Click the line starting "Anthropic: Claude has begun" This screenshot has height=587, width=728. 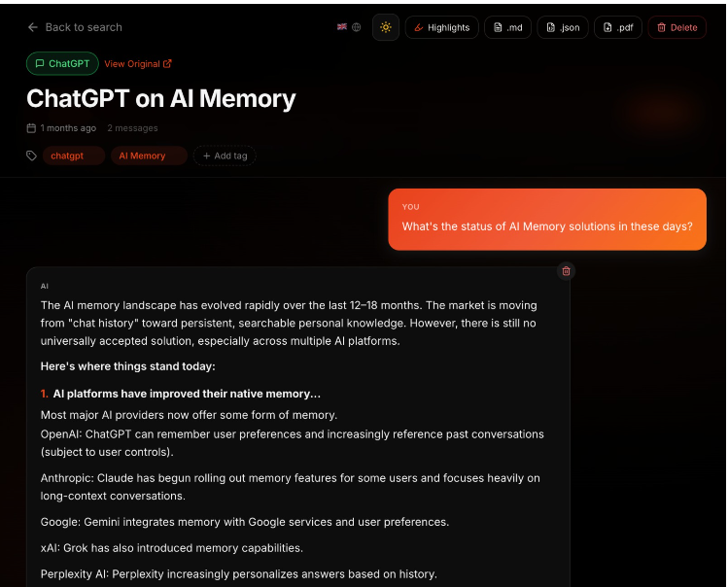click(x=291, y=487)
